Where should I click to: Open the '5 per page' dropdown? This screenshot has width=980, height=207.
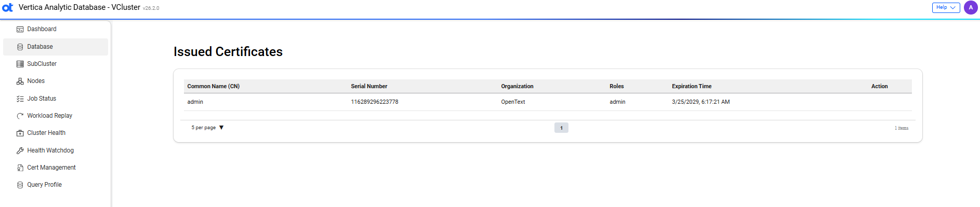[x=207, y=128]
